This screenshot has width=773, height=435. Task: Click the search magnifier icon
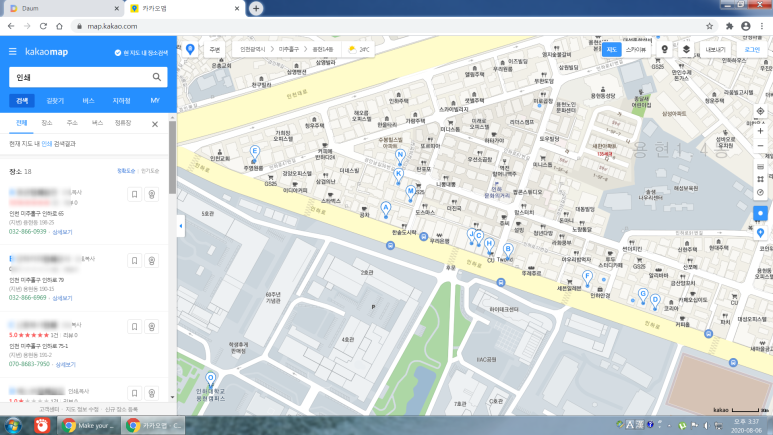(x=156, y=77)
